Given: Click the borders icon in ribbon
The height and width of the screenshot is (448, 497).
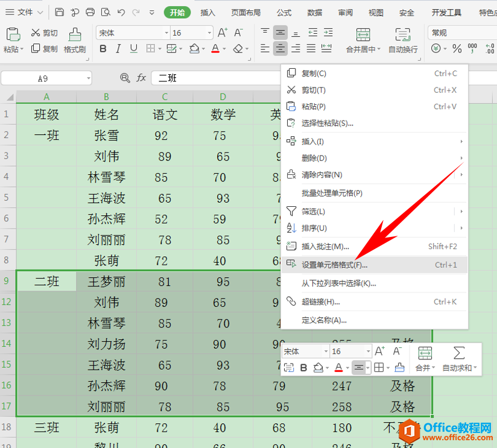Looking at the screenshot, I should tap(151, 49).
